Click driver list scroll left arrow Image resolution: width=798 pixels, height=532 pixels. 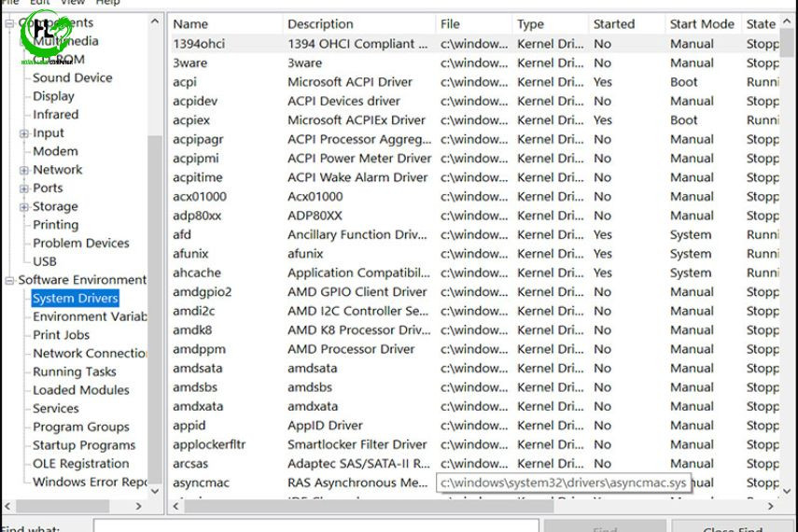coord(176,506)
